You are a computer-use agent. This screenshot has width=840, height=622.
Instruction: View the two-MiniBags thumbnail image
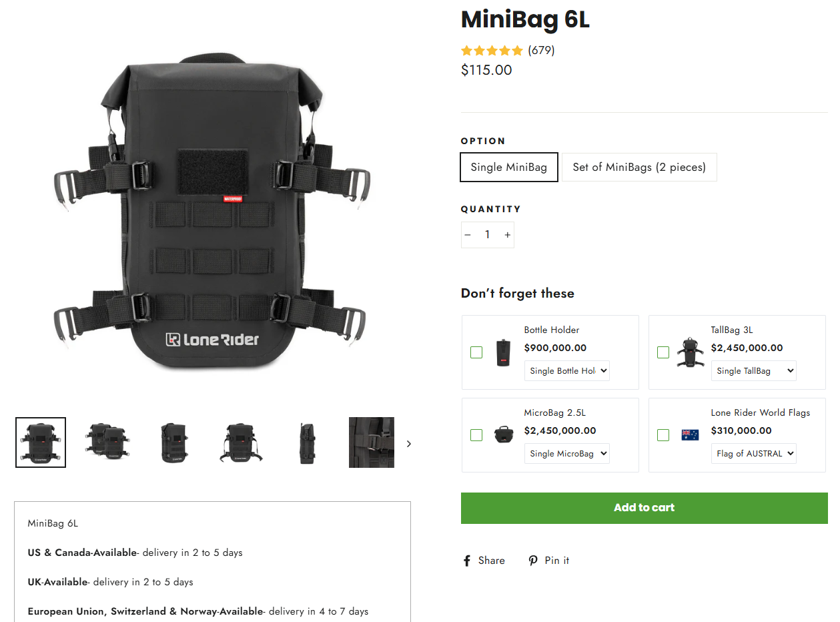point(107,442)
